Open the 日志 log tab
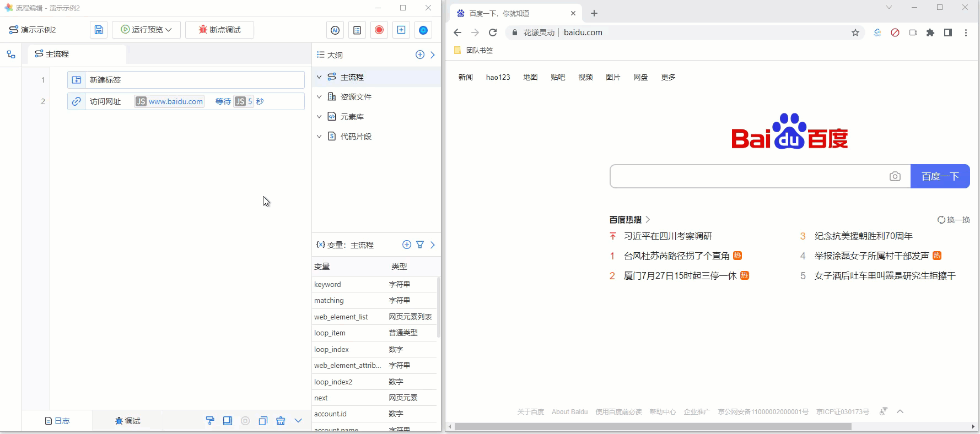Screen dimensions: 980x434 tap(57, 421)
